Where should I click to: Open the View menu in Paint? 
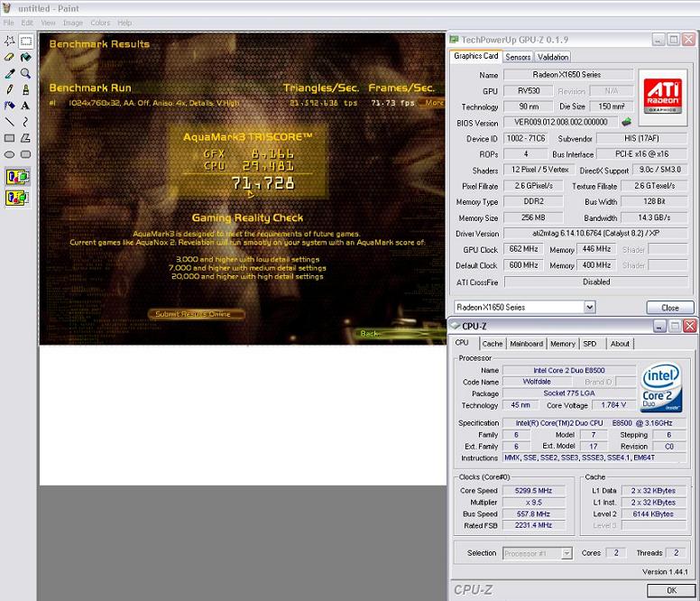48,23
